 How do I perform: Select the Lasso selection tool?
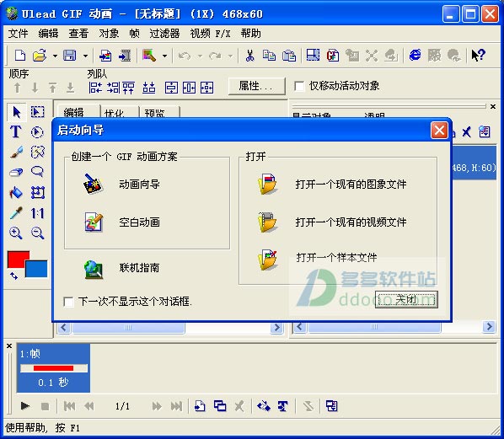point(37,172)
